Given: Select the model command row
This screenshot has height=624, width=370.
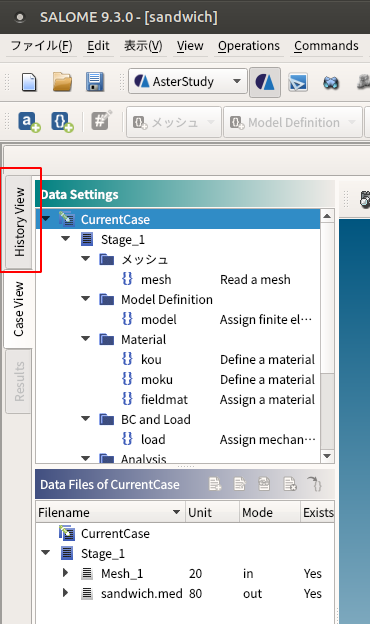Looking at the screenshot, I should click(x=178, y=319).
